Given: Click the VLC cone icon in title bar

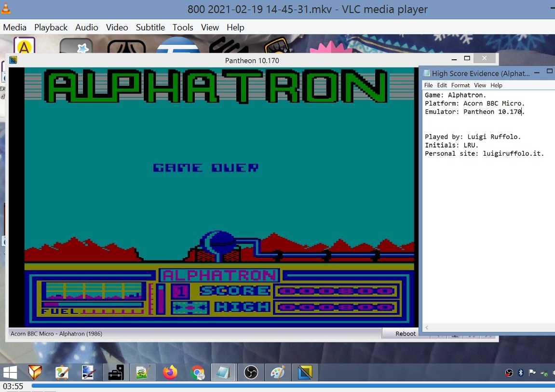Looking at the screenshot, I should click(x=6, y=9).
